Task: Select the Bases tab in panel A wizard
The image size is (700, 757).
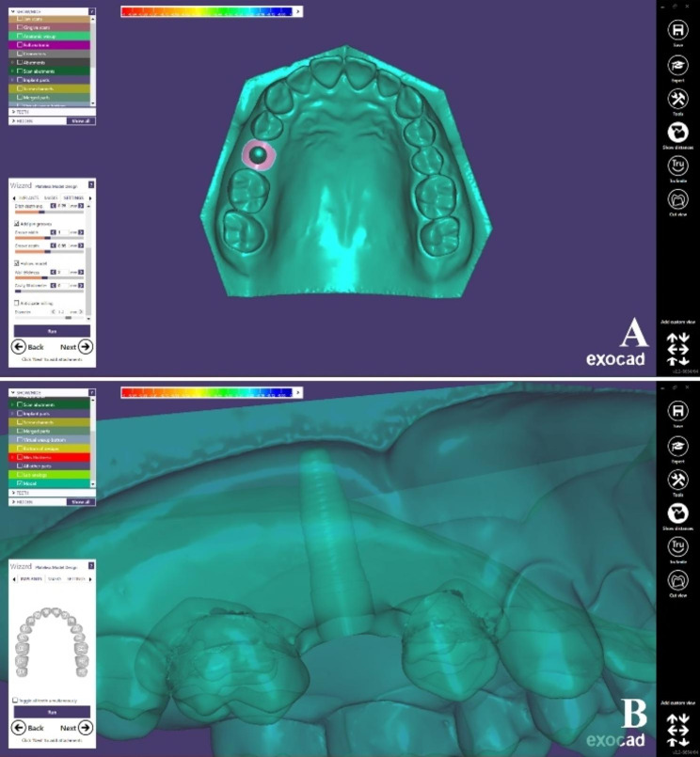Action: click(x=51, y=197)
